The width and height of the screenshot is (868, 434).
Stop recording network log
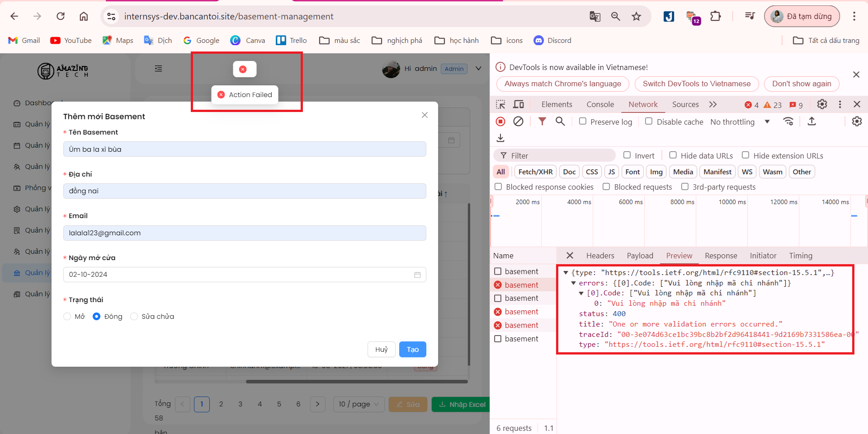(500, 121)
